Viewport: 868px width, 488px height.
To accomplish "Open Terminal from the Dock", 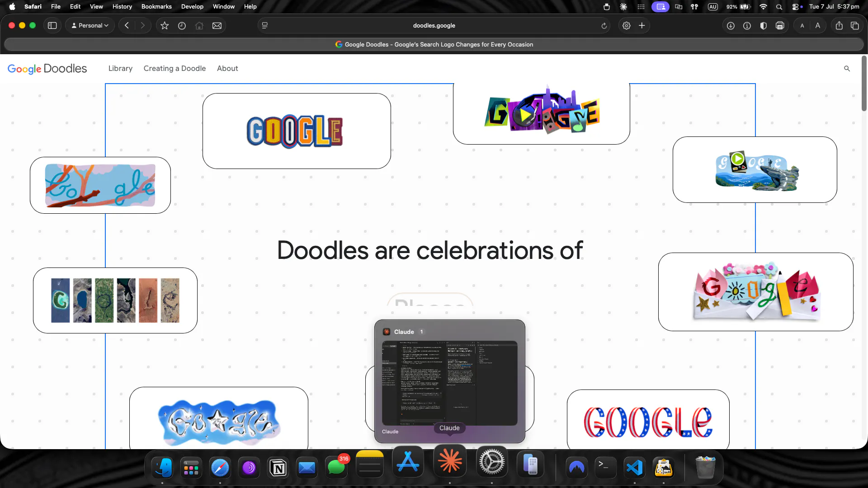I will 606,468.
